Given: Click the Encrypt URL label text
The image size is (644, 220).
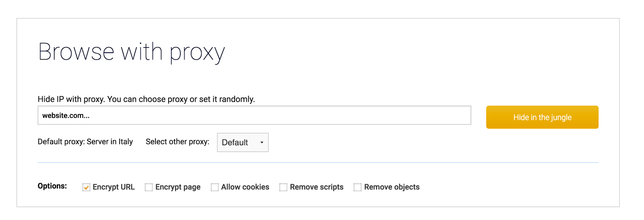Looking at the screenshot, I should [x=114, y=187].
